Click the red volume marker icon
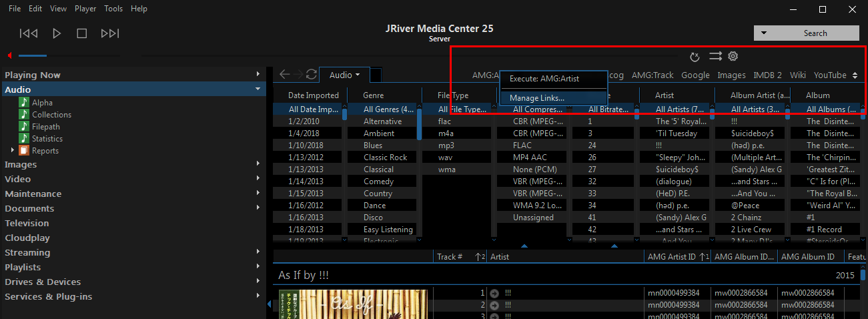This screenshot has height=319, width=868. pyautogui.click(x=9, y=55)
